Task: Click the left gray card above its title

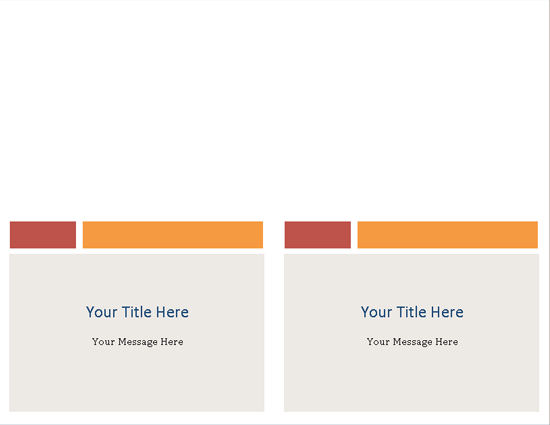Action: [x=136, y=278]
